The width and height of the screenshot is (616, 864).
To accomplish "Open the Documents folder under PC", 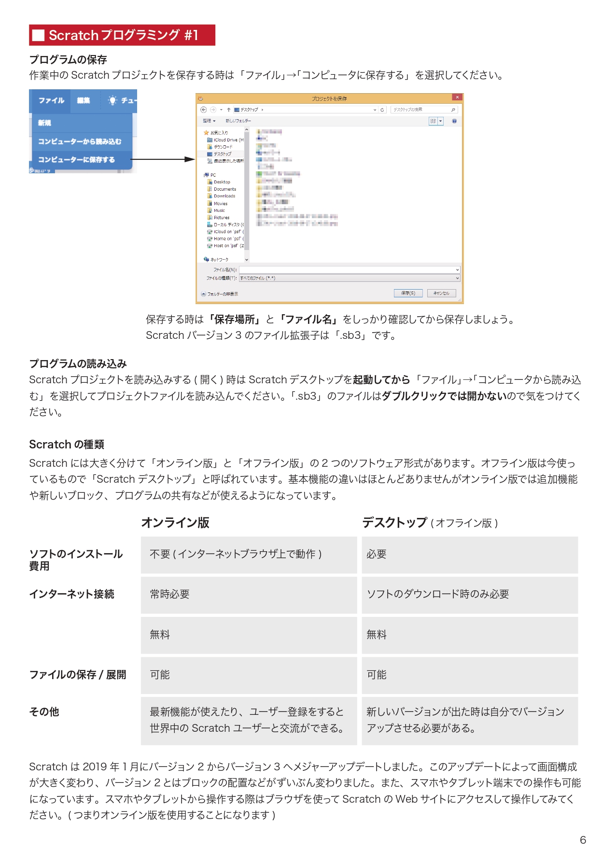I will point(222,189).
